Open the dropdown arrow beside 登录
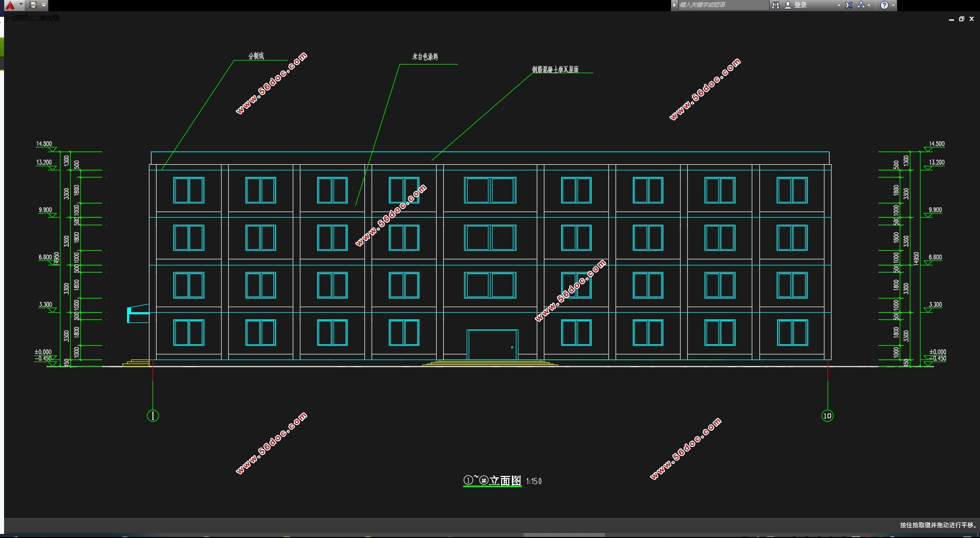Image resolution: width=980 pixels, height=538 pixels. tap(839, 5)
